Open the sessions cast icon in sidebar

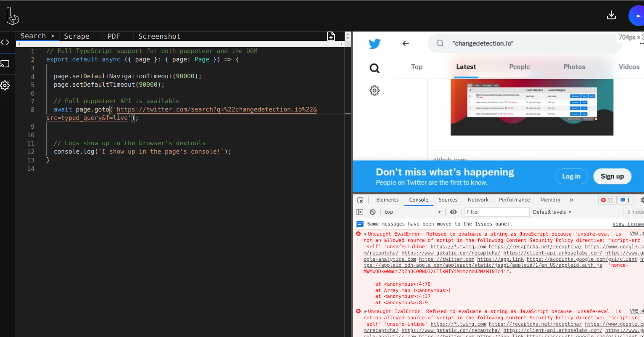5,64
